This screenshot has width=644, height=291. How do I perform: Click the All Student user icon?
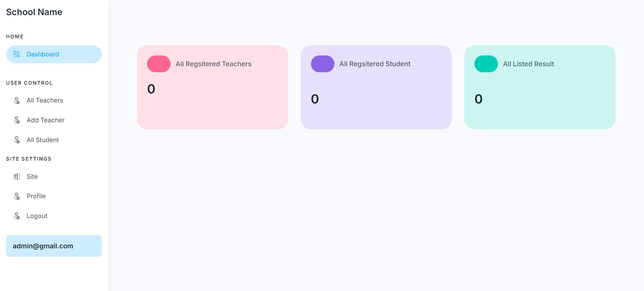pos(17,140)
